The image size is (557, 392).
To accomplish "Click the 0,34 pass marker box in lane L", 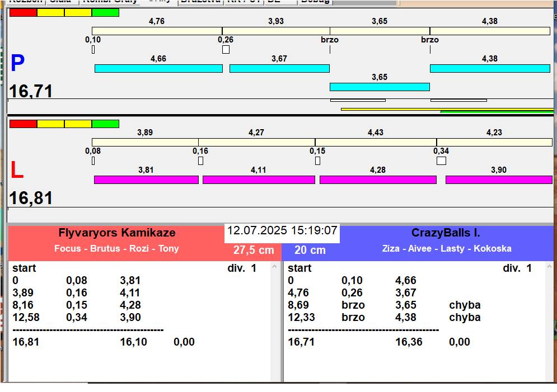I will tap(441, 160).
